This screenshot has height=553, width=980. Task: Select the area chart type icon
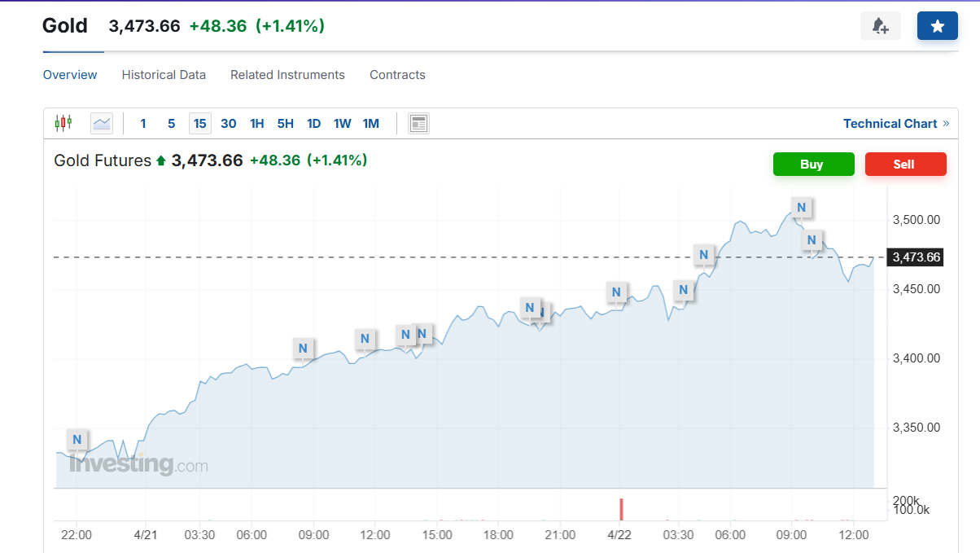pos(102,123)
